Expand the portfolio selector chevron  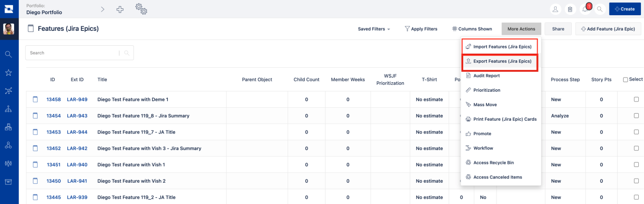(x=103, y=9)
